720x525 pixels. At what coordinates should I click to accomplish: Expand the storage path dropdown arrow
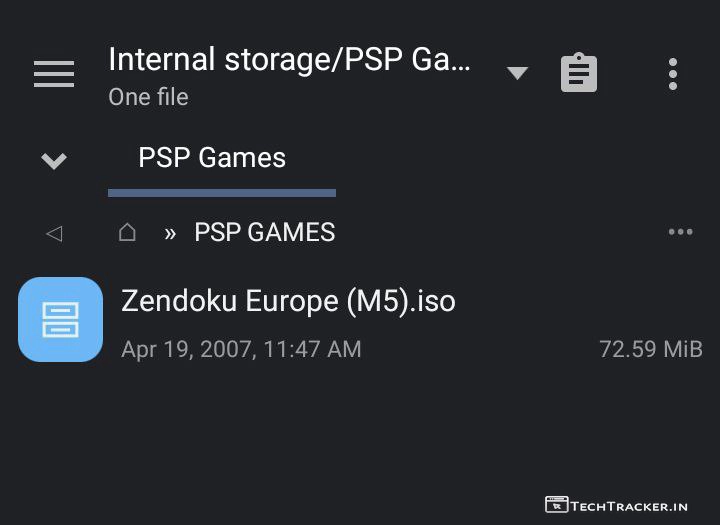coord(517,73)
